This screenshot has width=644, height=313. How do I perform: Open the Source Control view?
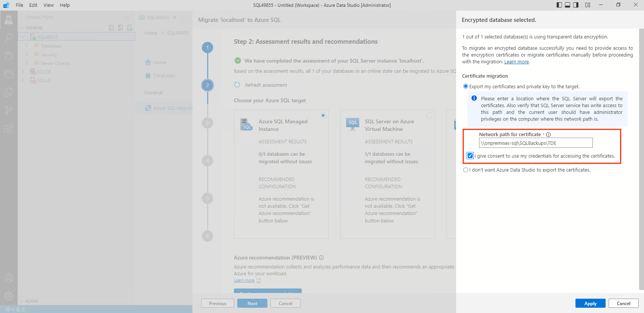point(9,110)
